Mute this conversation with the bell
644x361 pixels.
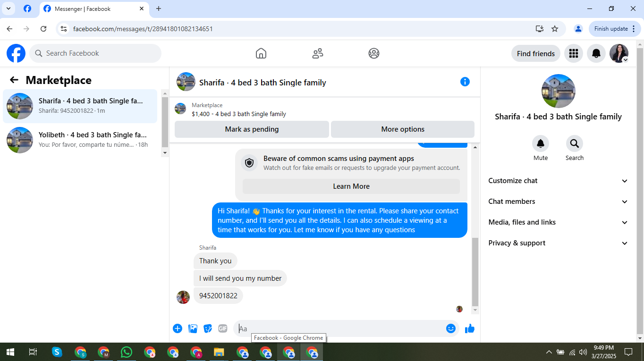click(541, 143)
